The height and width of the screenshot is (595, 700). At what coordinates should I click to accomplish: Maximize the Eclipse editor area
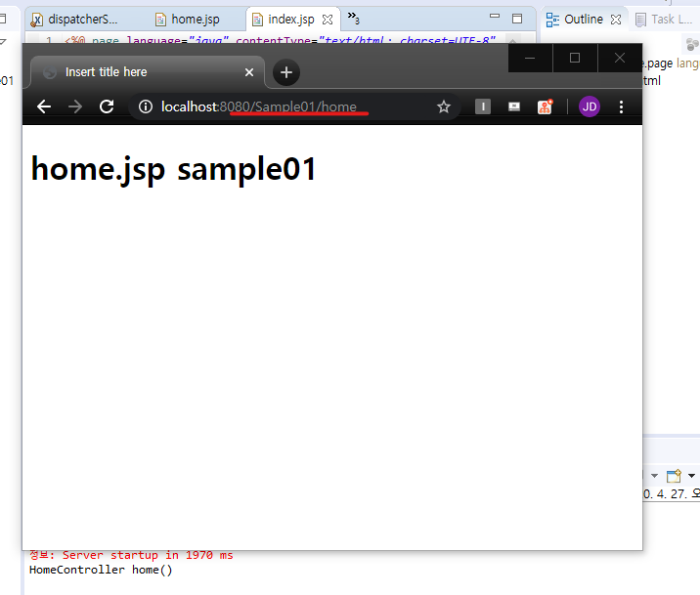(x=517, y=19)
